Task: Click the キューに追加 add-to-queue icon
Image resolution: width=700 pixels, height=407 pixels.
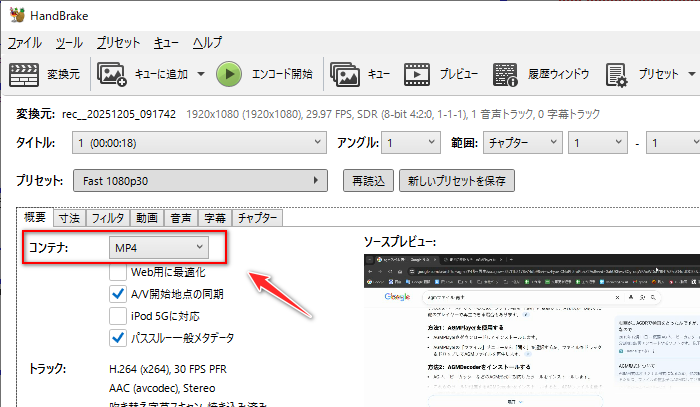Action: pyautogui.click(x=112, y=74)
